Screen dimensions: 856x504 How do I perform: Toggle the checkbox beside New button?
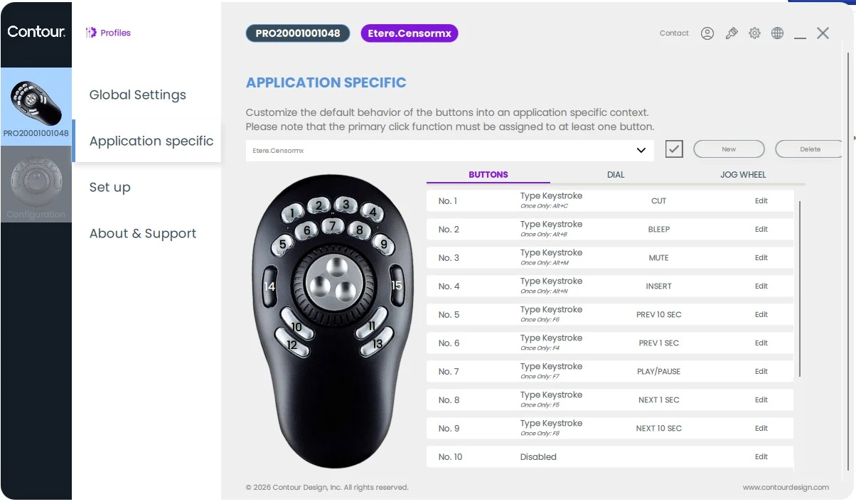674,149
